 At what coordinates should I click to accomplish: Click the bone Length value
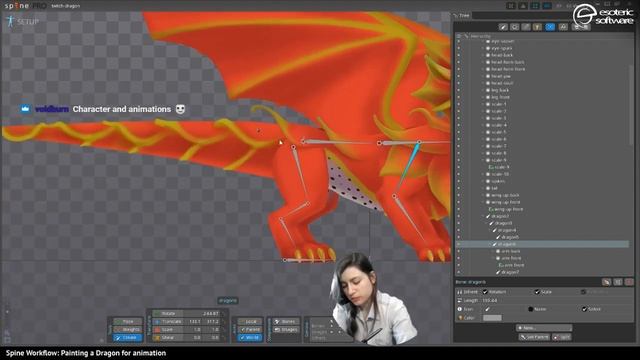click(x=490, y=300)
